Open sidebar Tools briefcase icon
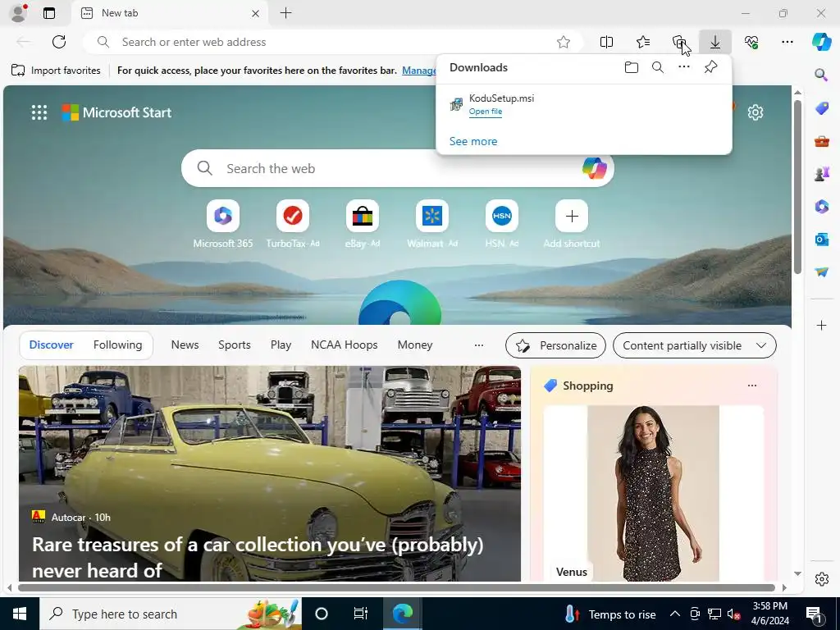 coord(821,141)
